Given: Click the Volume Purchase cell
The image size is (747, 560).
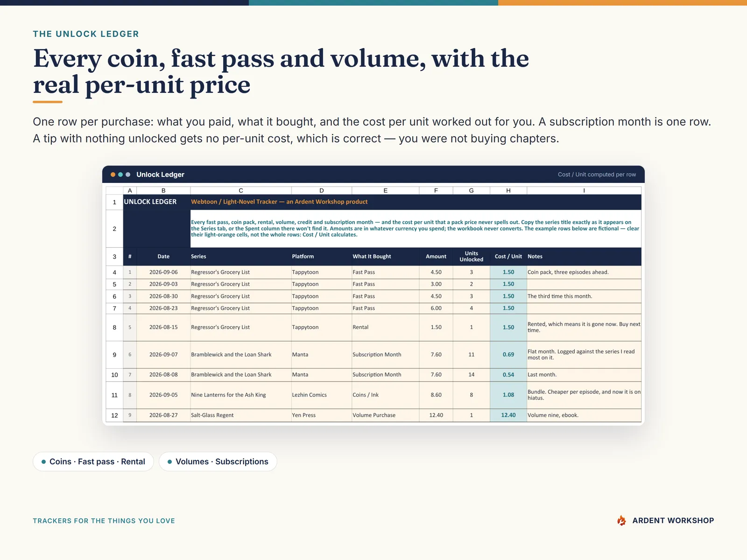Looking at the screenshot, I should [386, 415].
